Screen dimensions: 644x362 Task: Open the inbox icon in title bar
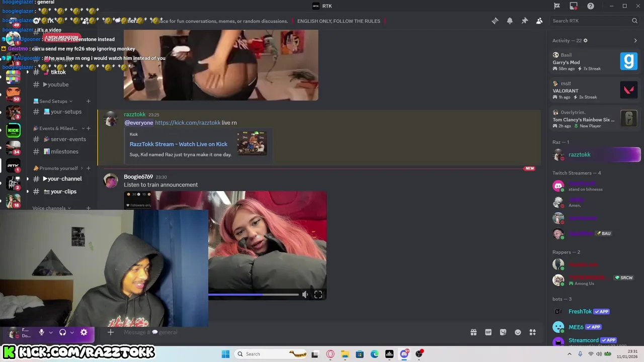[x=574, y=6]
